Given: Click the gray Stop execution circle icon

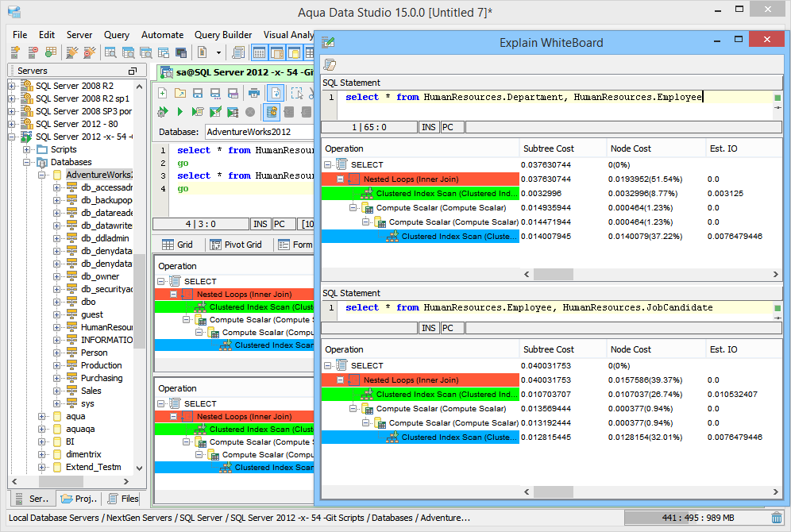Looking at the screenshot, I should coord(249,112).
